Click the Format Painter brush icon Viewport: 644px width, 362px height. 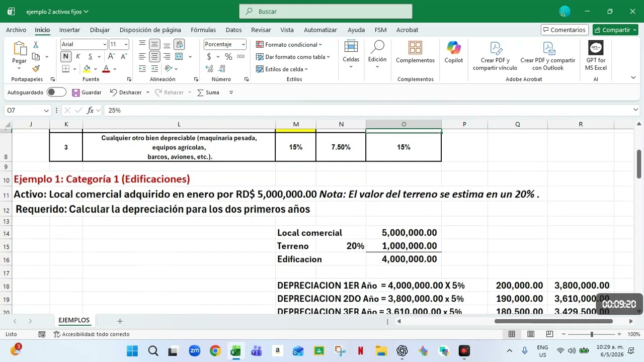[36, 68]
